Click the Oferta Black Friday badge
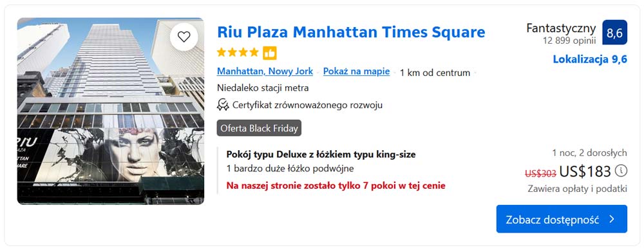 (x=259, y=128)
